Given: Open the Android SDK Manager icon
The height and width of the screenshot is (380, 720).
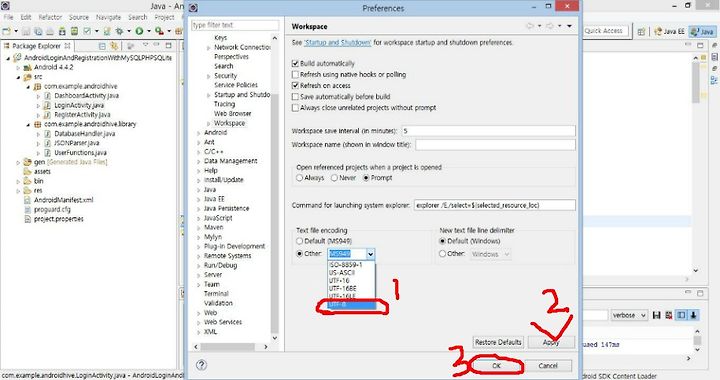Looking at the screenshot, I should [62, 31].
